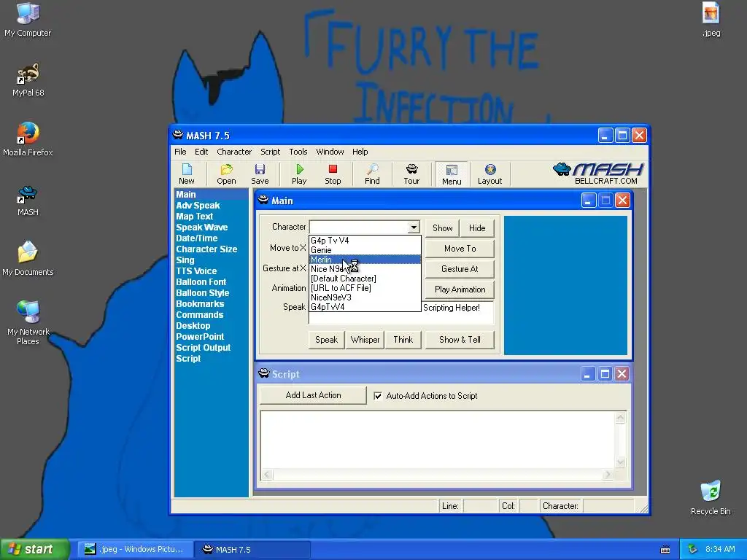Click the Speak button
The width and height of the screenshot is (747, 560).
click(326, 340)
